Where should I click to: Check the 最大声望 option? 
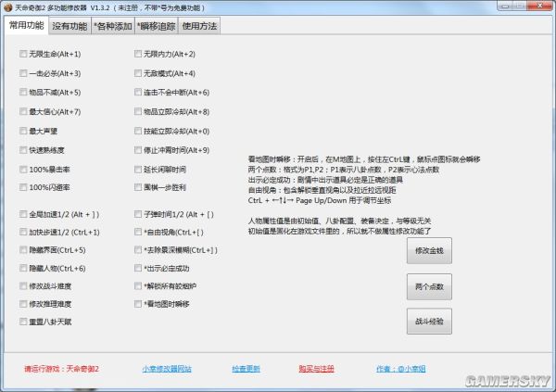[x=23, y=131]
